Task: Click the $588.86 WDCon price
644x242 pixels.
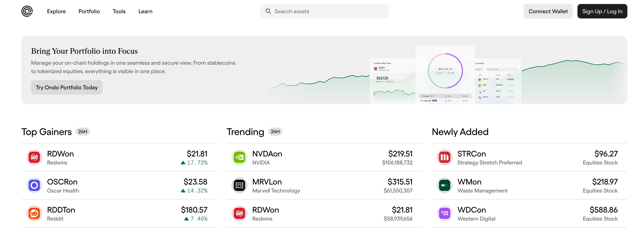Action: click(604, 210)
